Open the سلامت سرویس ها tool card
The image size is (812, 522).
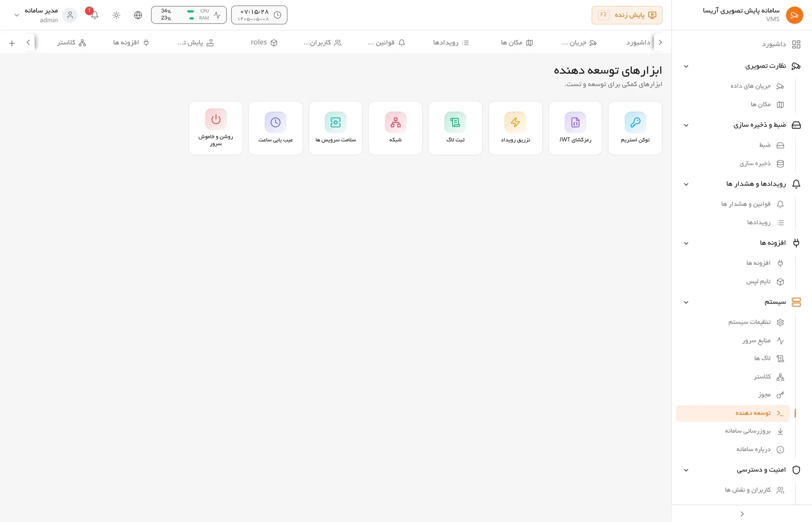(336, 128)
